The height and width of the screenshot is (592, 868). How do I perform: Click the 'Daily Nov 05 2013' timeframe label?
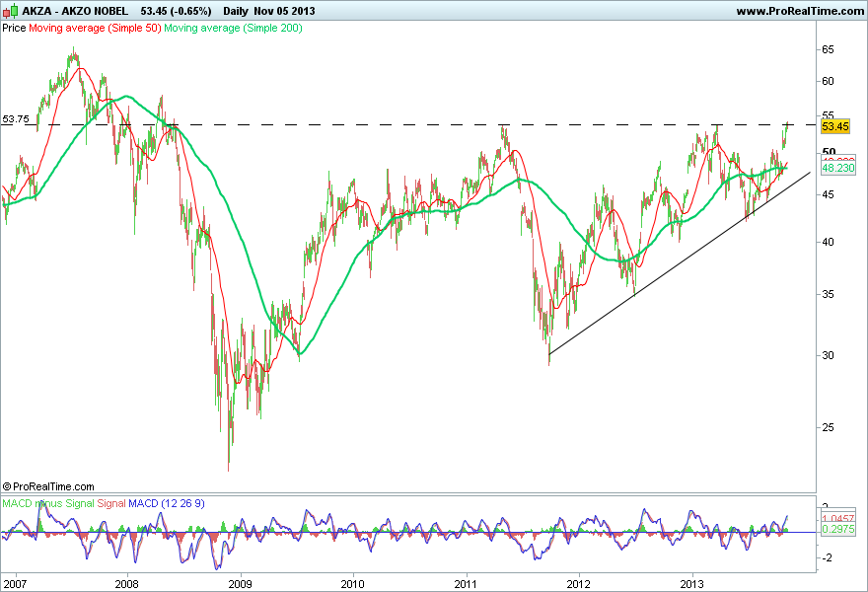tap(269, 11)
